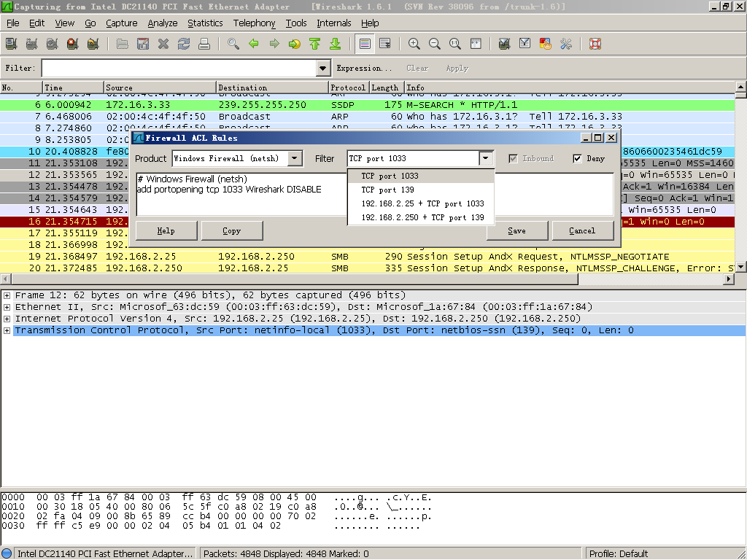Open capture options from the toolbar
747x560 pixels.
pos(31,44)
